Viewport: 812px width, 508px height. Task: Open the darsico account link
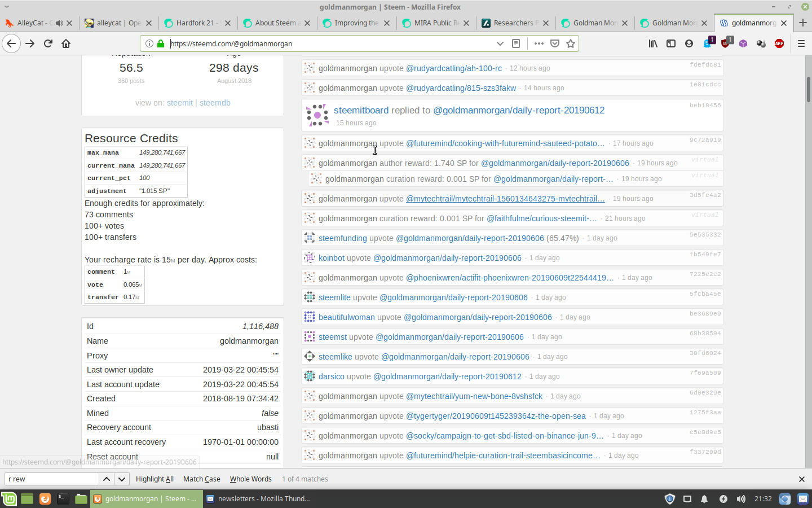(332, 376)
